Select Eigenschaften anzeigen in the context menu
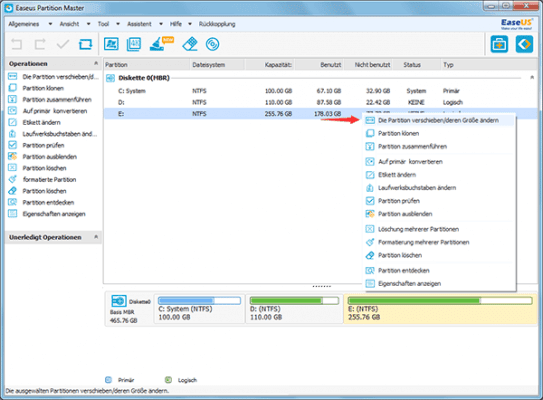543x400 pixels. coord(439,284)
